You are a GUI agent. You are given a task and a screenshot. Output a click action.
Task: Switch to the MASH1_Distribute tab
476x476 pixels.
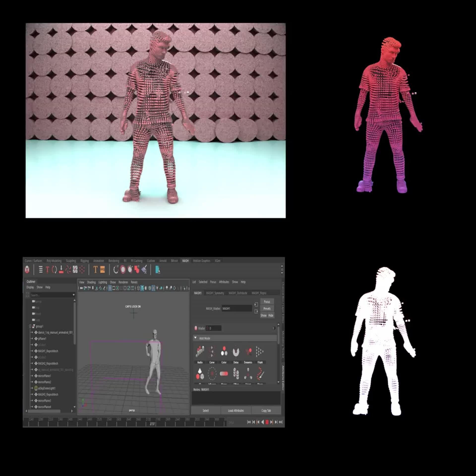coord(238,293)
